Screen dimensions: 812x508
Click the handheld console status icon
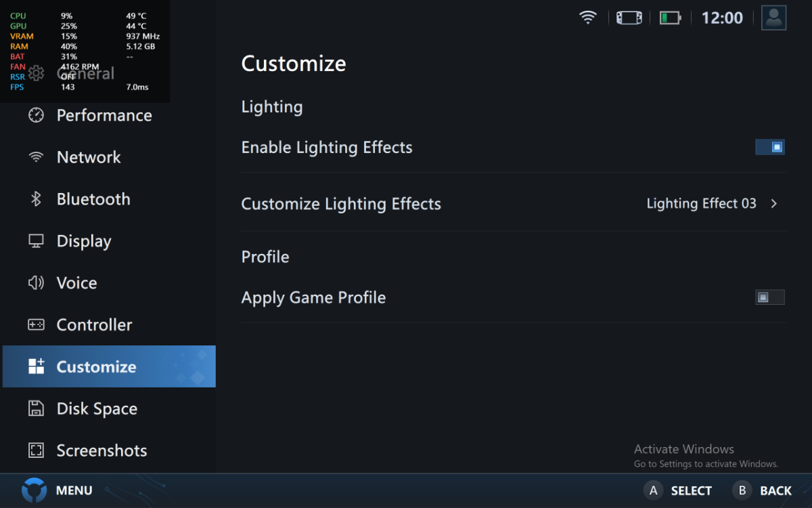(x=629, y=18)
